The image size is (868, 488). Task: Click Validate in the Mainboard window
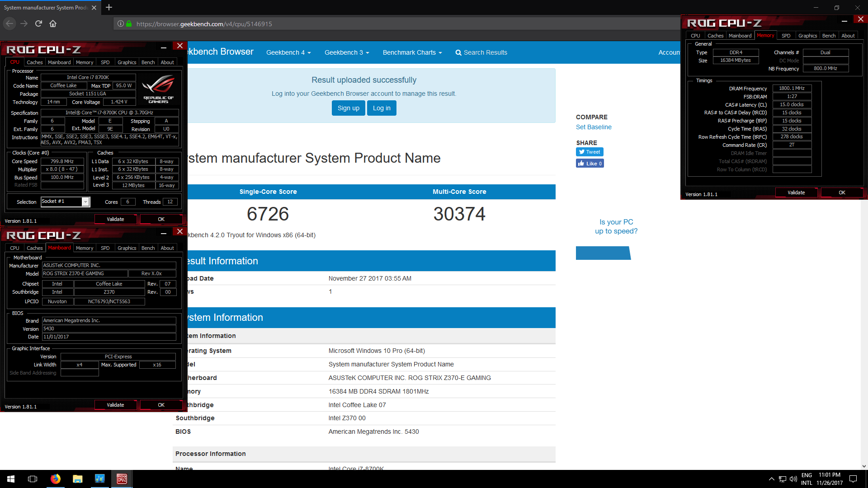(x=115, y=405)
